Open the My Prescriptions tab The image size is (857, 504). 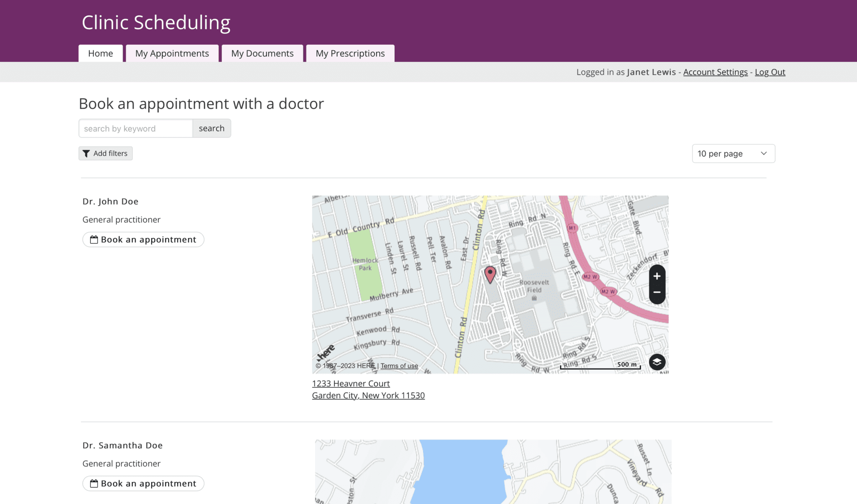(x=350, y=53)
